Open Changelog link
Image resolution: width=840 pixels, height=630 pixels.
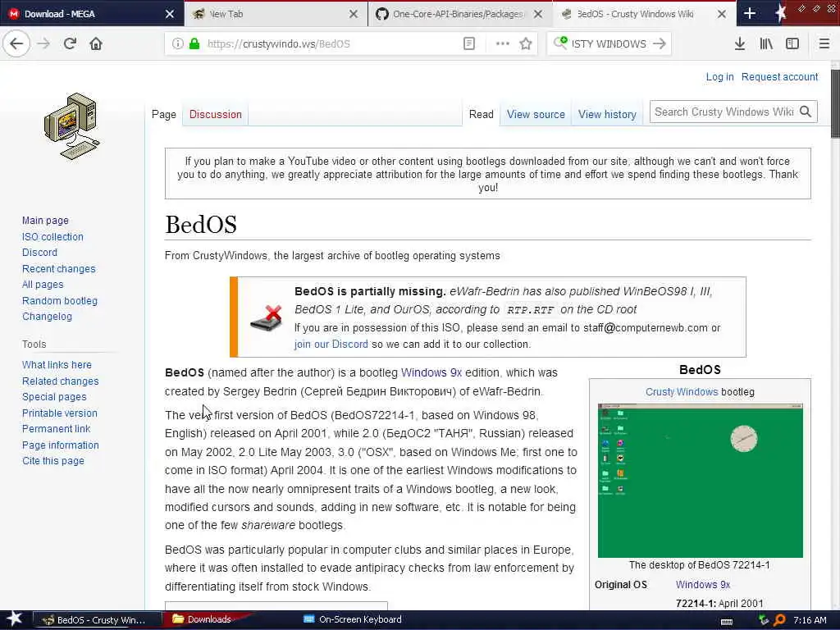(x=47, y=316)
